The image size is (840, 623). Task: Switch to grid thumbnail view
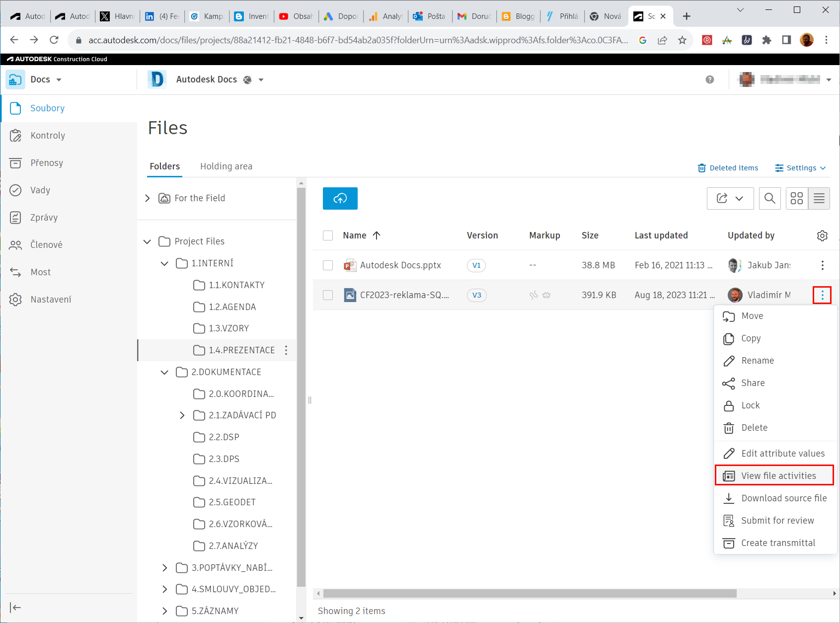[797, 198]
